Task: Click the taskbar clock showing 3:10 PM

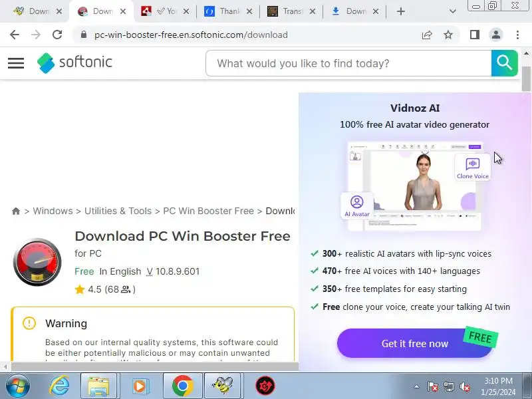Action: click(498, 386)
